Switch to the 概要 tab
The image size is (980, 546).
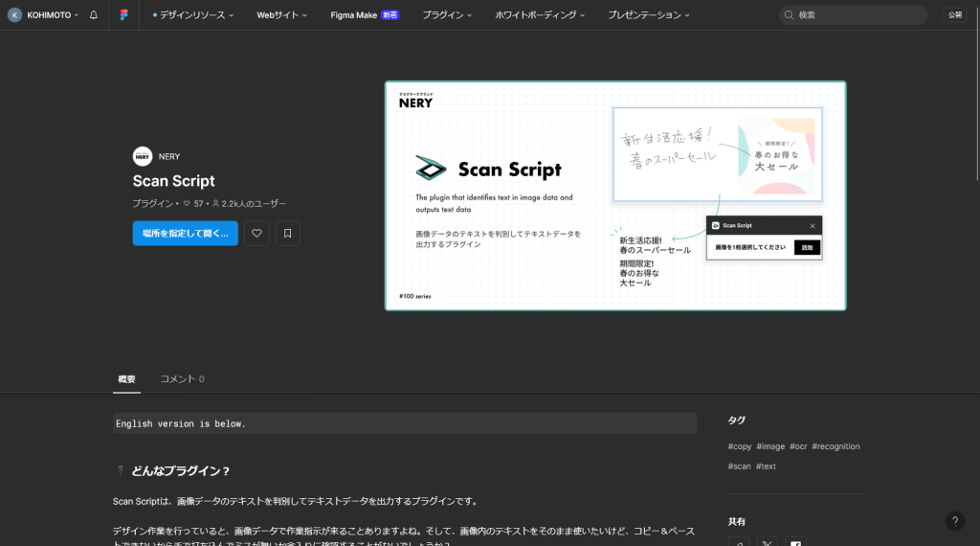(127, 379)
